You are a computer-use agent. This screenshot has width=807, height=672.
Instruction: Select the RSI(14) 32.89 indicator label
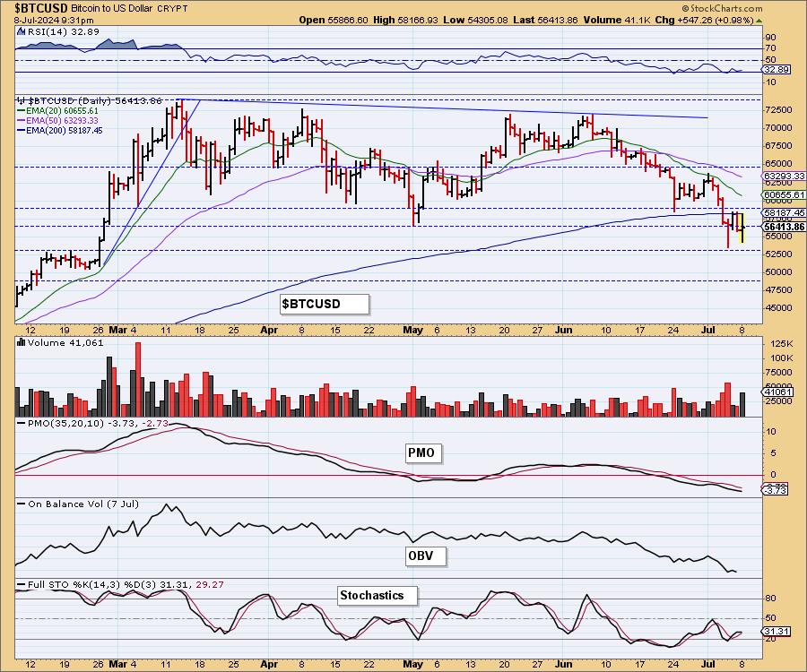click(63, 32)
